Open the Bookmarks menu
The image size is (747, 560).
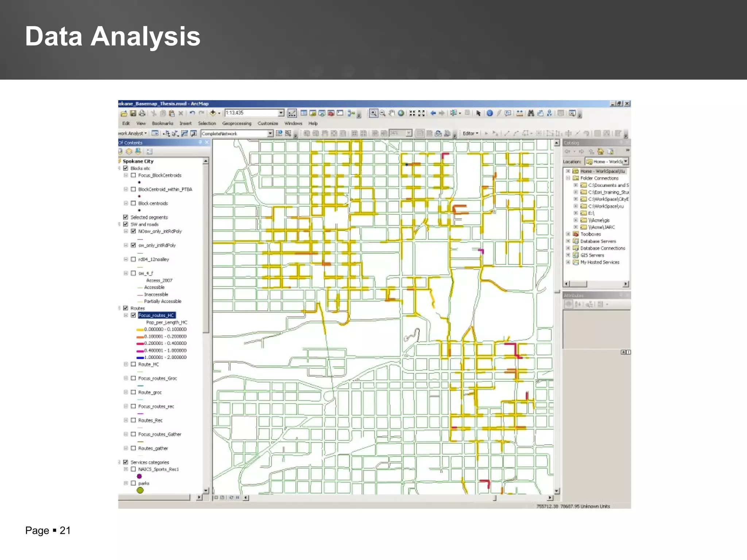click(163, 124)
